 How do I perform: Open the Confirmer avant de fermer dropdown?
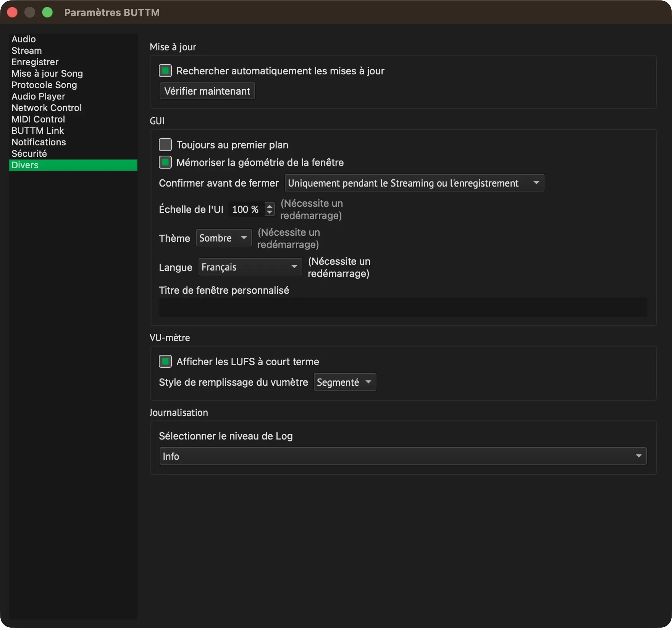[414, 183]
